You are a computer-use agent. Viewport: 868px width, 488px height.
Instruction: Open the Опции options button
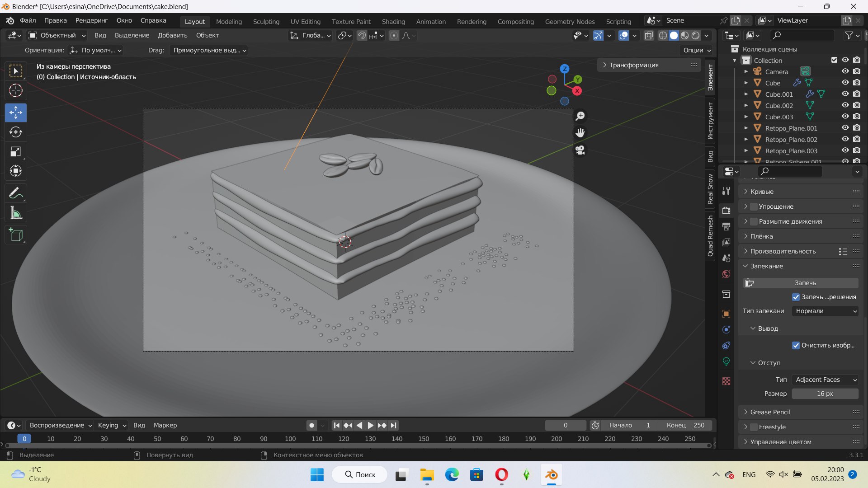pos(697,50)
